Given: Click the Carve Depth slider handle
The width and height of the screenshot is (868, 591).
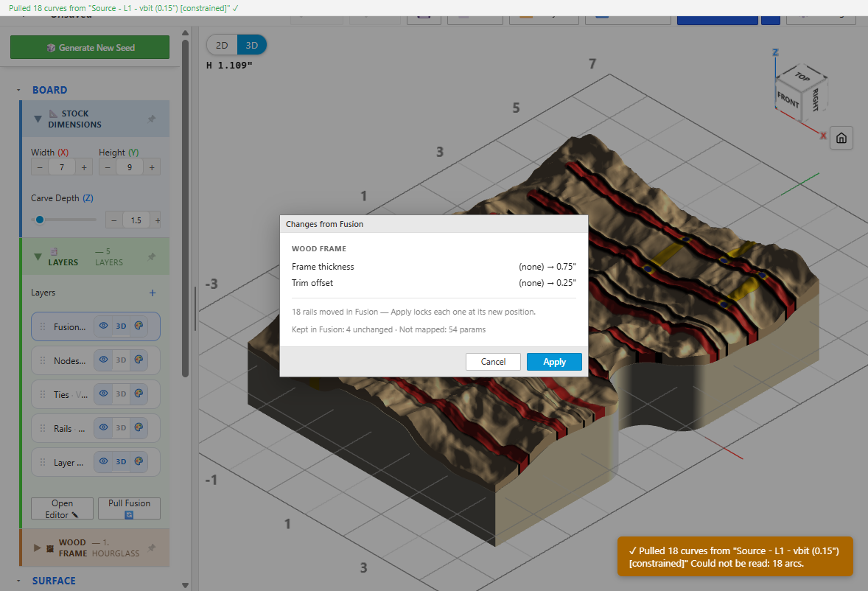Looking at the screenshot, I should point(40,220).
